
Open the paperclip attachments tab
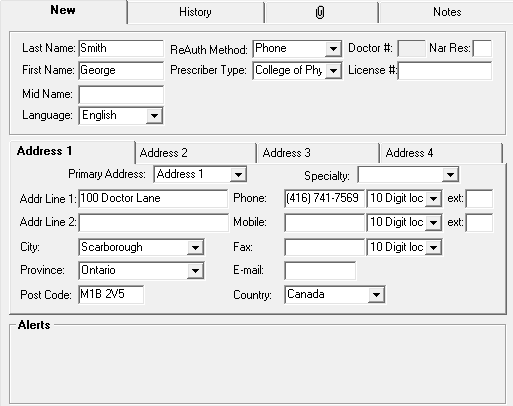[320, 13]
